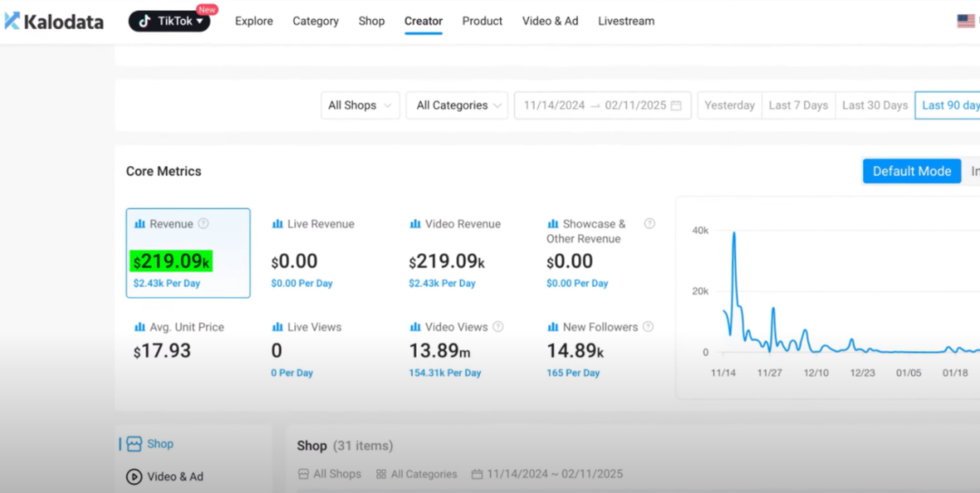Image resolution: width=980 pixels, height=493 pixels.
Task: Open the Creator tab in navigation
Action: [423, 21]
